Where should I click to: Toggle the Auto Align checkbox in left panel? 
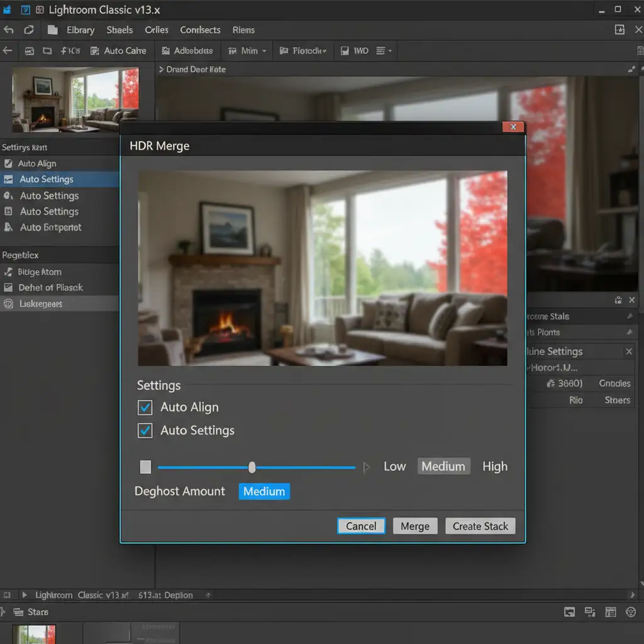8,164
